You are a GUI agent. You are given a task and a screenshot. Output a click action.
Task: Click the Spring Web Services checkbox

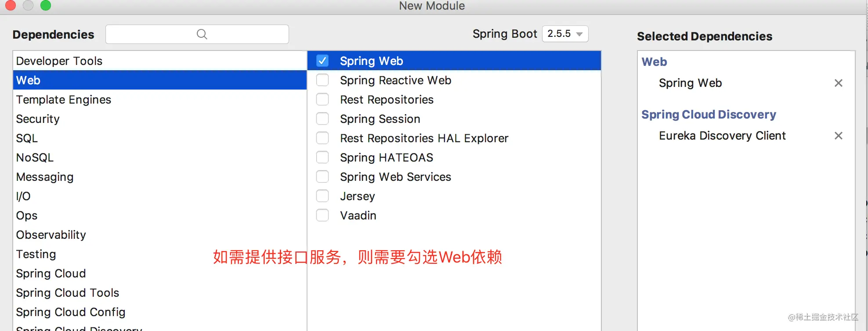pyautogui.click(x=322, y=176)
